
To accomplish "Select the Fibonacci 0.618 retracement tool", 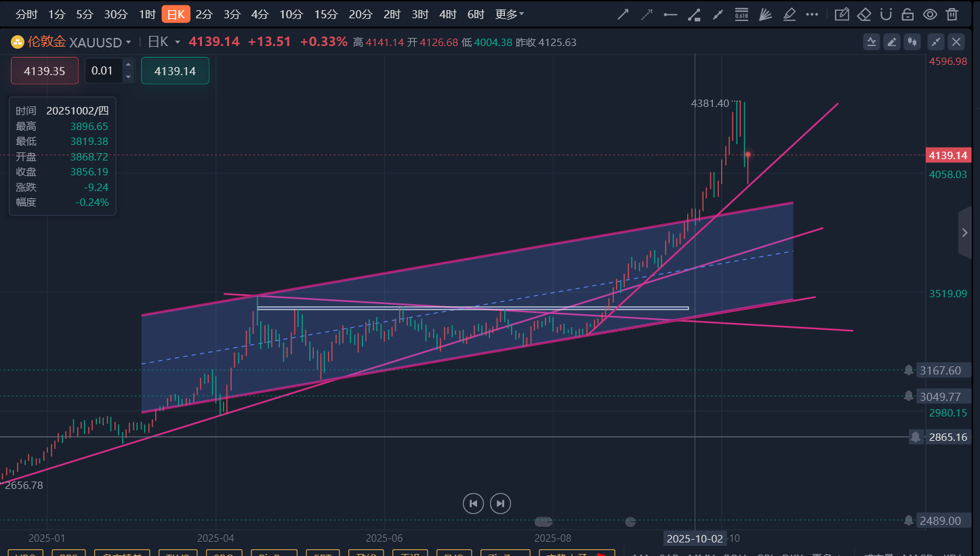I will (x=741, y=14).
